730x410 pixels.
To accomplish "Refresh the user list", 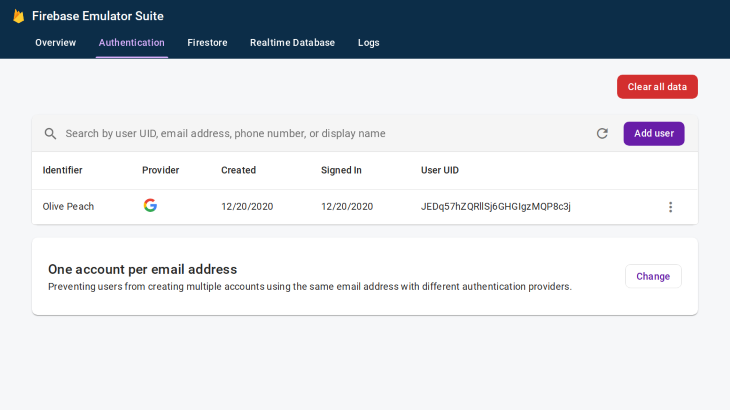I will pyautogui.click(x=602, y=134).
